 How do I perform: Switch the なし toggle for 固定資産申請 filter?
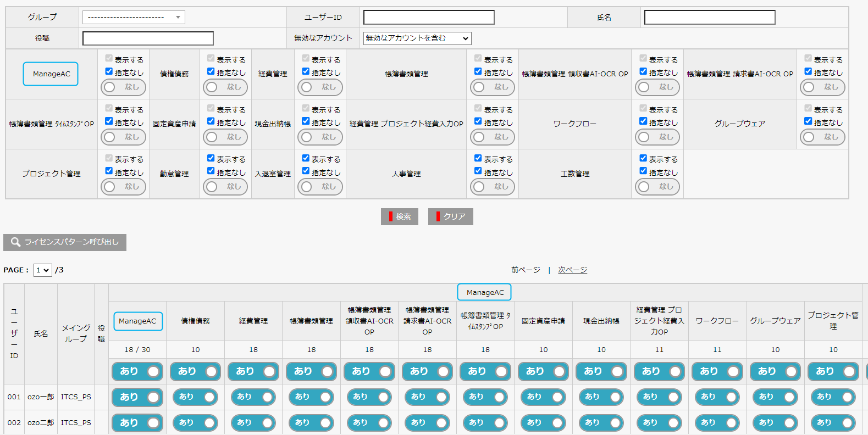(x=225, y=137)
